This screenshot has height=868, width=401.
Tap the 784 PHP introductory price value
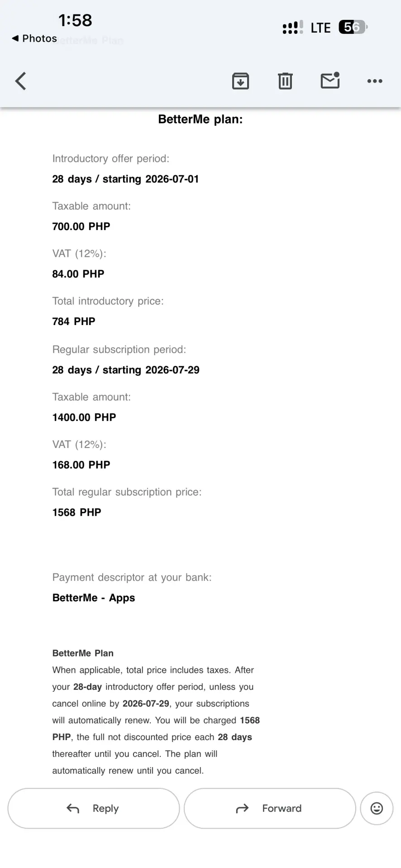click(74, 321)
